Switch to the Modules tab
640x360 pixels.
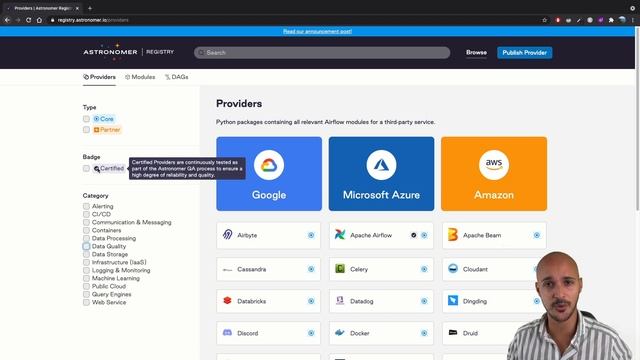point(140,77)
